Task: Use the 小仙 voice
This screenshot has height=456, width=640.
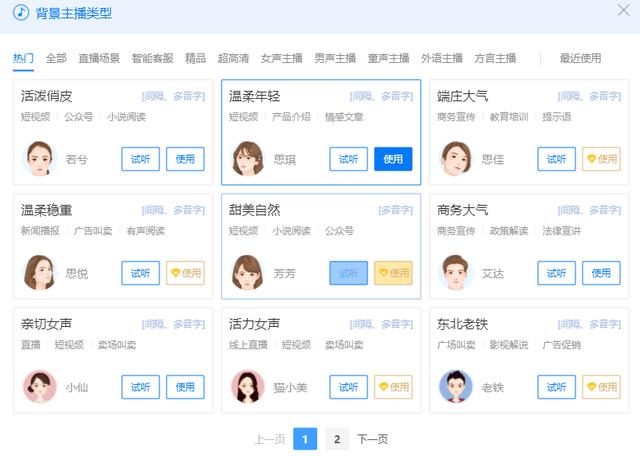Action: point(185,387)
